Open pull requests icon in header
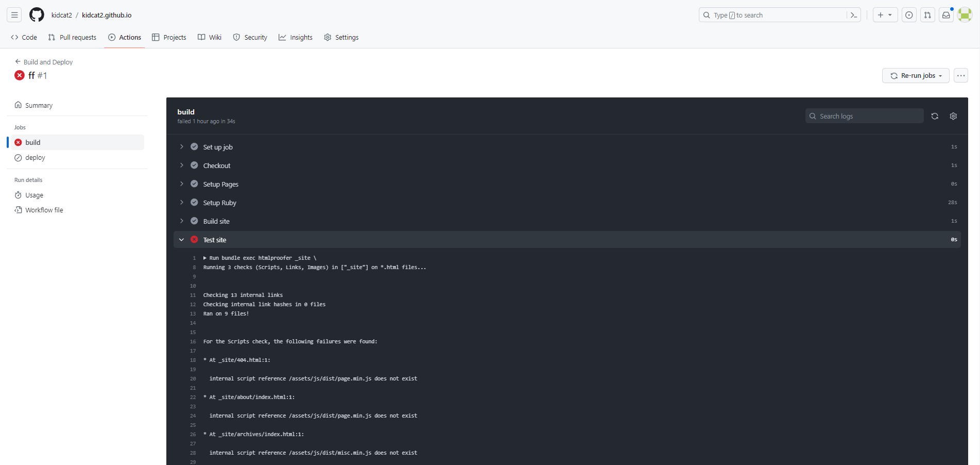This screenshot has width=980, height=465. point(927,14)
